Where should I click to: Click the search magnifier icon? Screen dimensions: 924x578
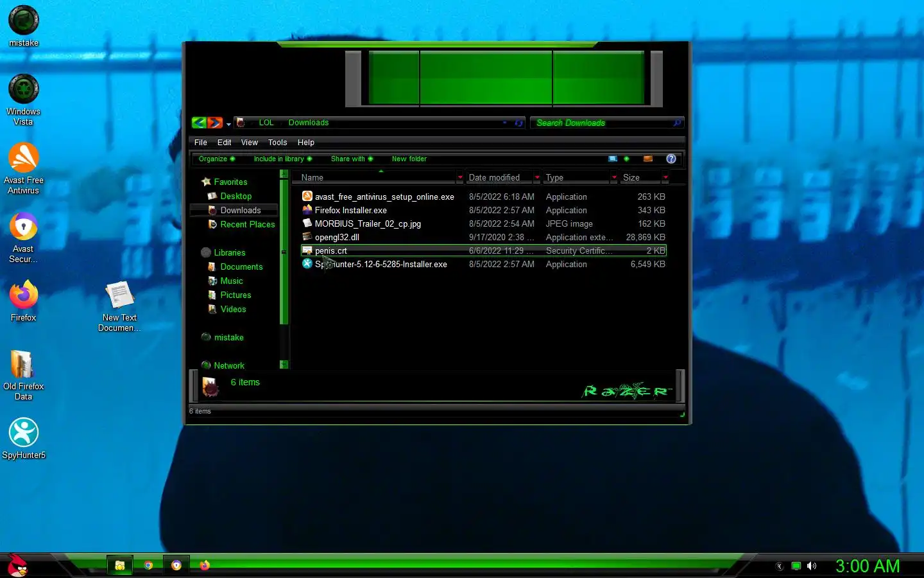point(677,123)
